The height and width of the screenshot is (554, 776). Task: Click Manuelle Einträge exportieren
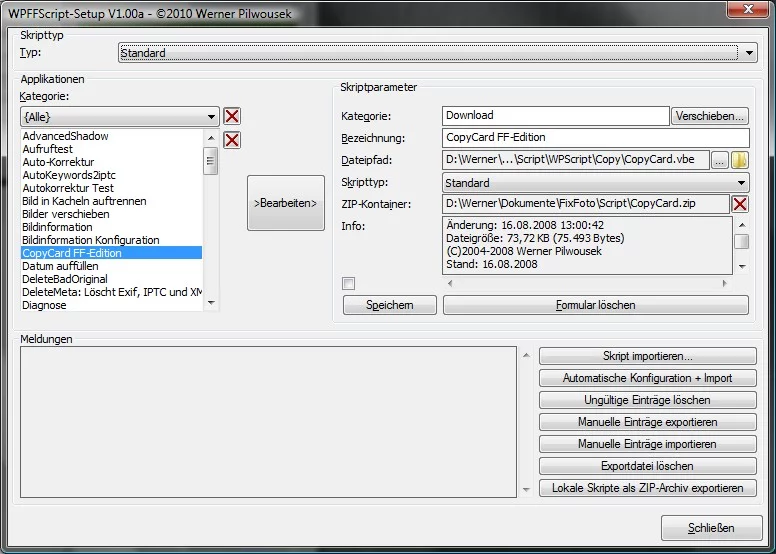coord(648,422)
